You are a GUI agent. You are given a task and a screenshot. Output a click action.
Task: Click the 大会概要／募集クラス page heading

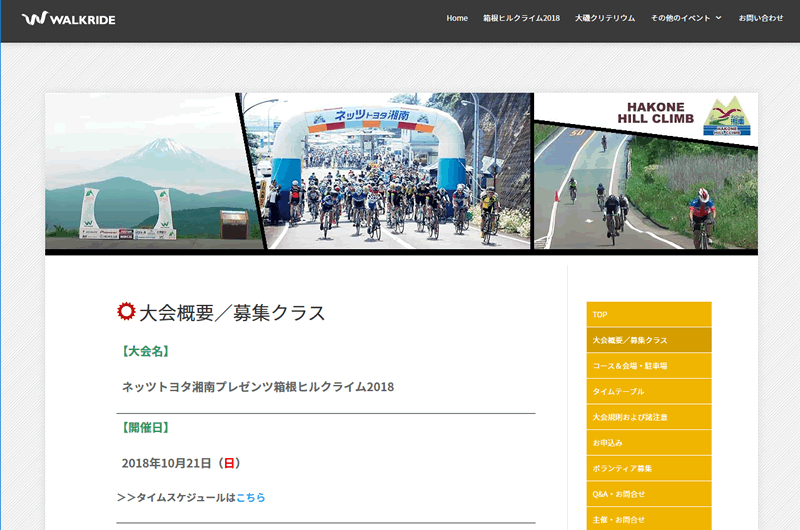coord(232,313)
